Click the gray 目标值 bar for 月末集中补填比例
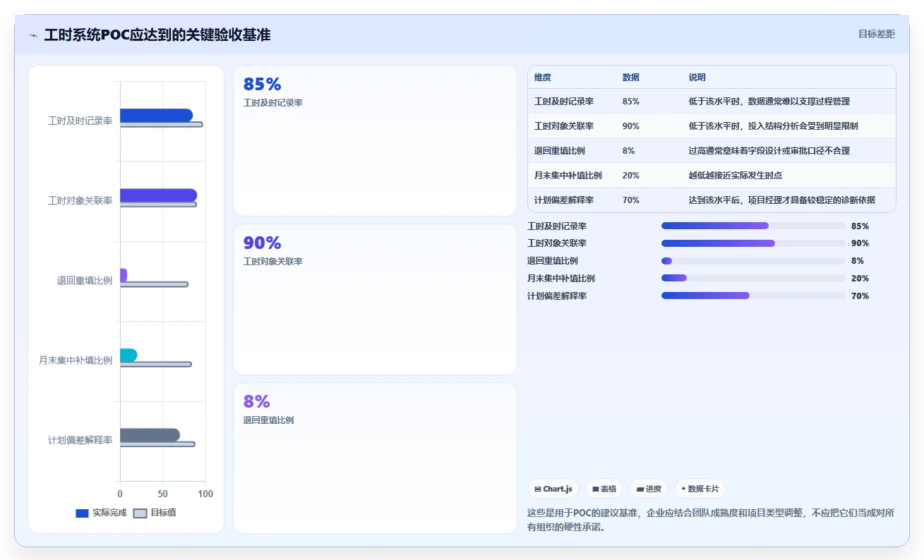 [x=155, y=364]
